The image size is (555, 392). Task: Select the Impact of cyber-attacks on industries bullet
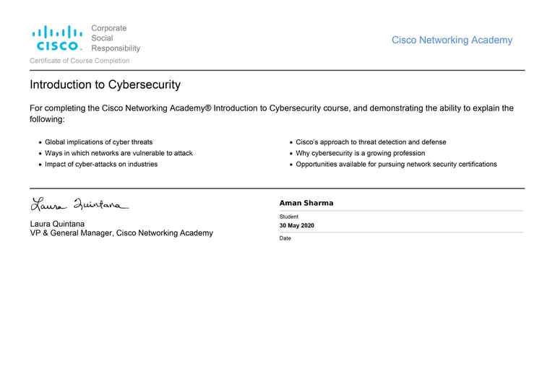point(101,164)
